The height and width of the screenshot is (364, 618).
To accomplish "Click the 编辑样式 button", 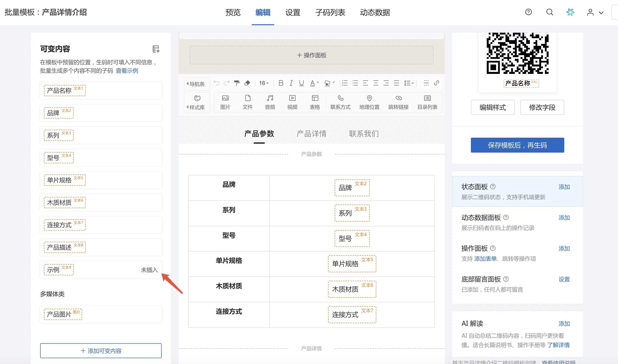I will (493, 107).
